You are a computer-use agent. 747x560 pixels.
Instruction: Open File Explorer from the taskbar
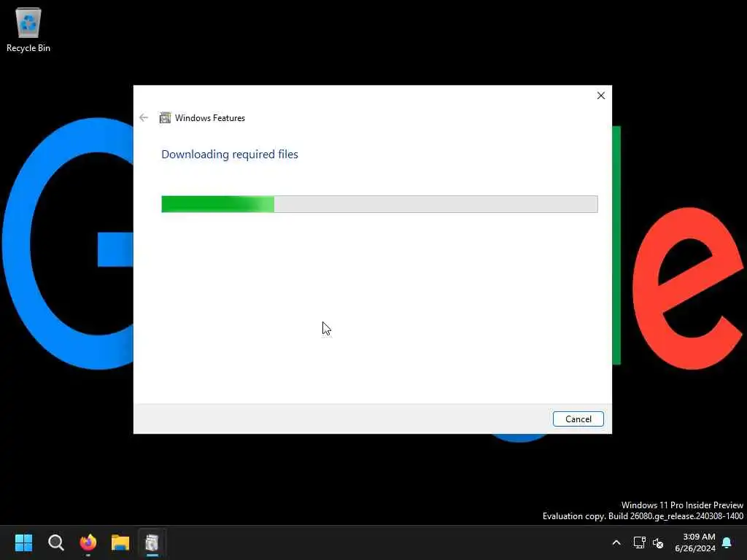tap(120, 542)
